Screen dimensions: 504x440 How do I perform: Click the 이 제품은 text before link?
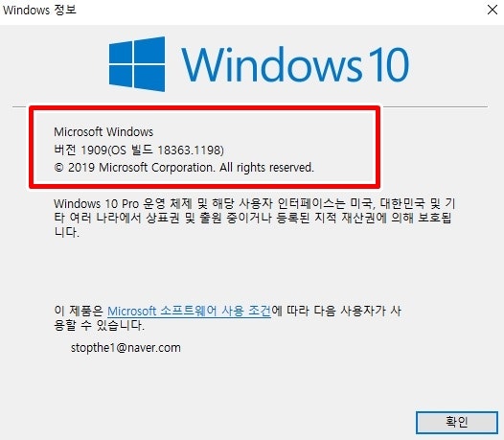[79, 311]
